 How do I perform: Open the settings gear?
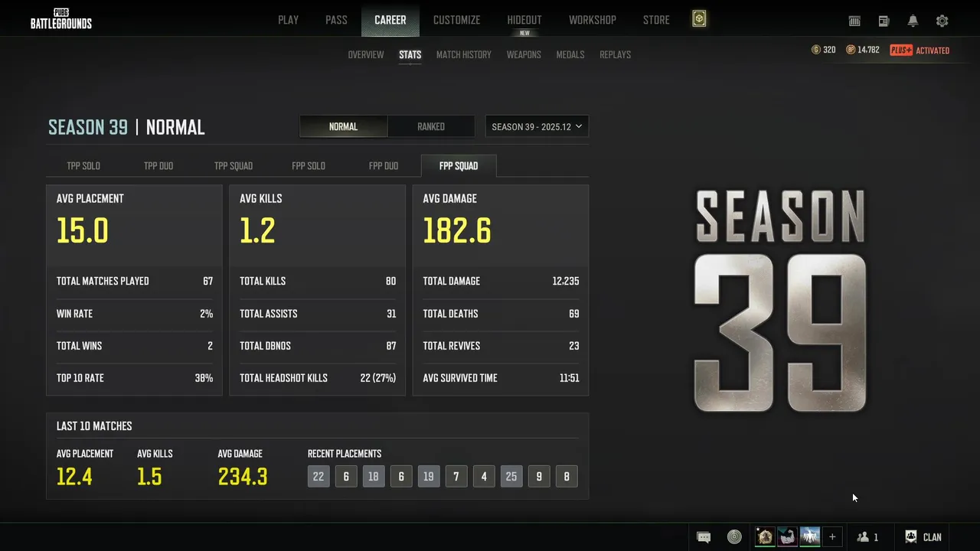point(942,21)
